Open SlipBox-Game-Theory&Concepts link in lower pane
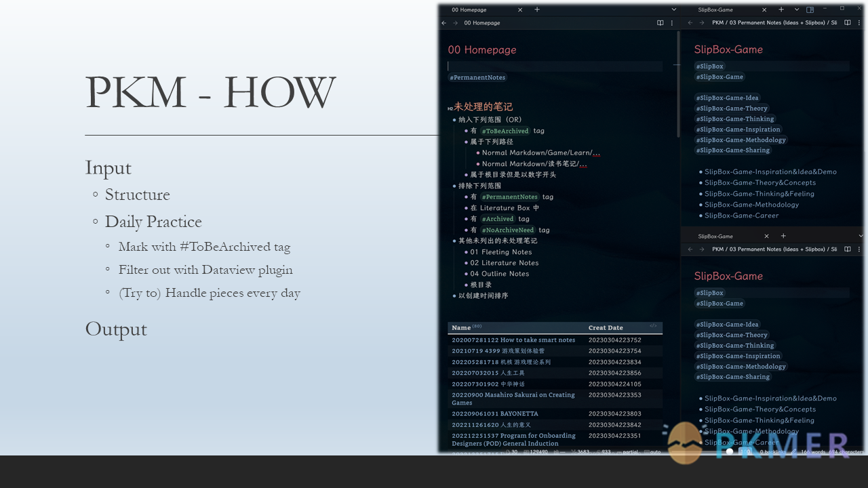The image size is (868, 488). [x=760, y=409]
